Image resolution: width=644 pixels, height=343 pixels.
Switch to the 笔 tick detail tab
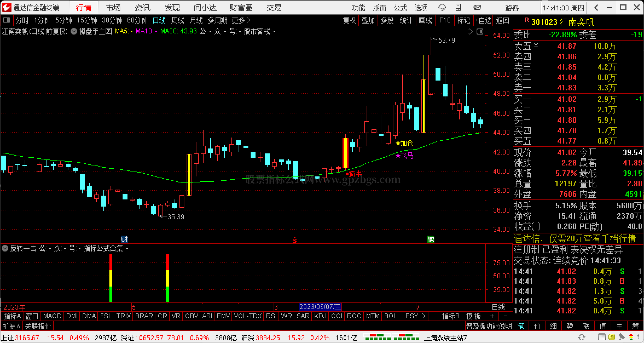tap(521, 326)
